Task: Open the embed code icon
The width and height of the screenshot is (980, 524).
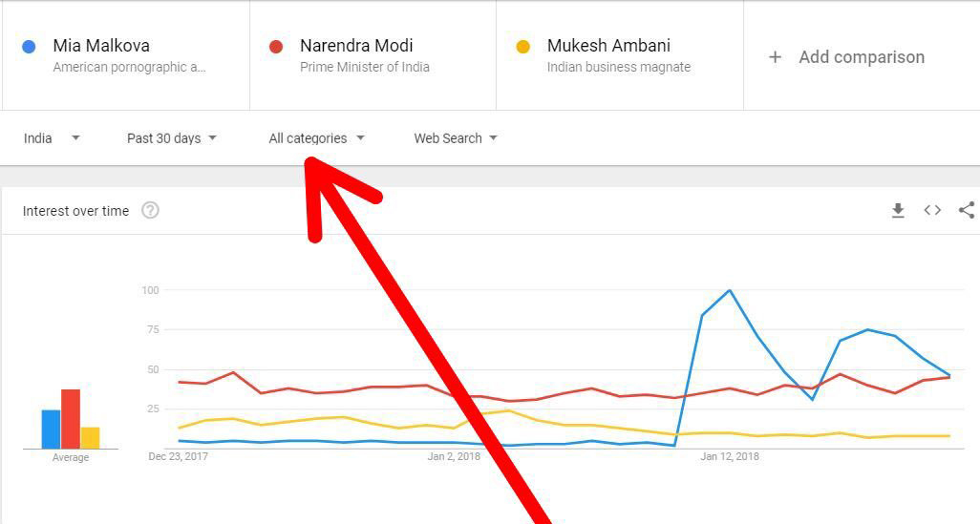Action: 932,211
